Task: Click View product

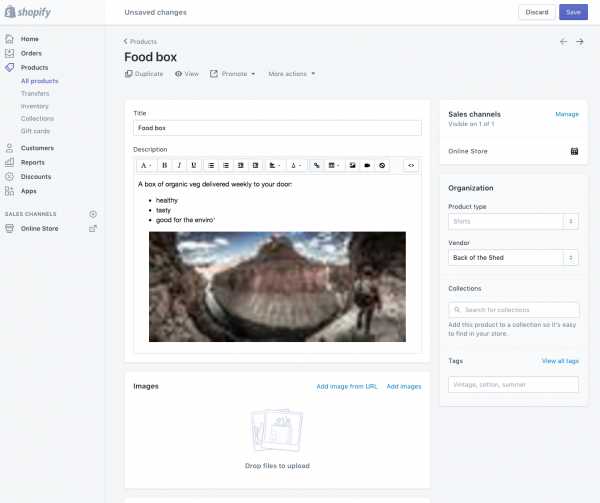Action: [187, 74]
